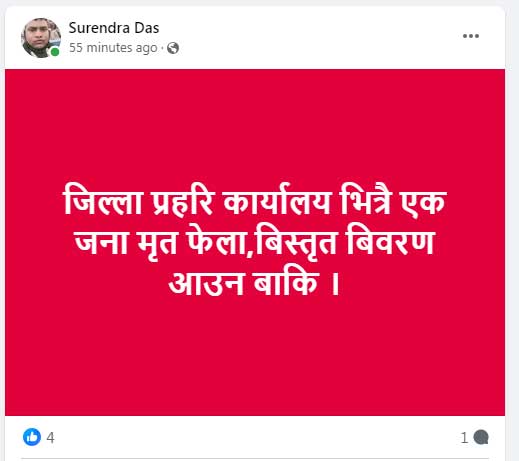Image resolution: width=519 pixels, height=461 pixels.
Task: Click the post line starting "जना मृत"
Action: click(x=254, y=243)
